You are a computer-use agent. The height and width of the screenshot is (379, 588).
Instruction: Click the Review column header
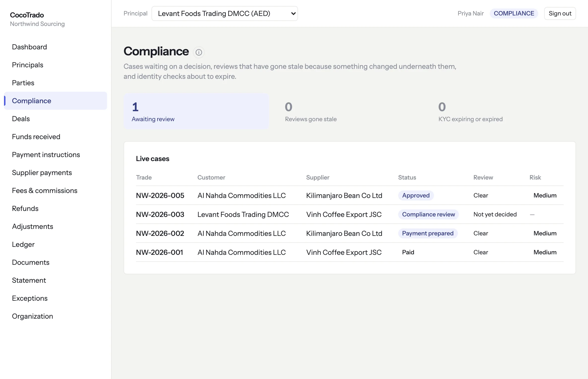point(483,178)
